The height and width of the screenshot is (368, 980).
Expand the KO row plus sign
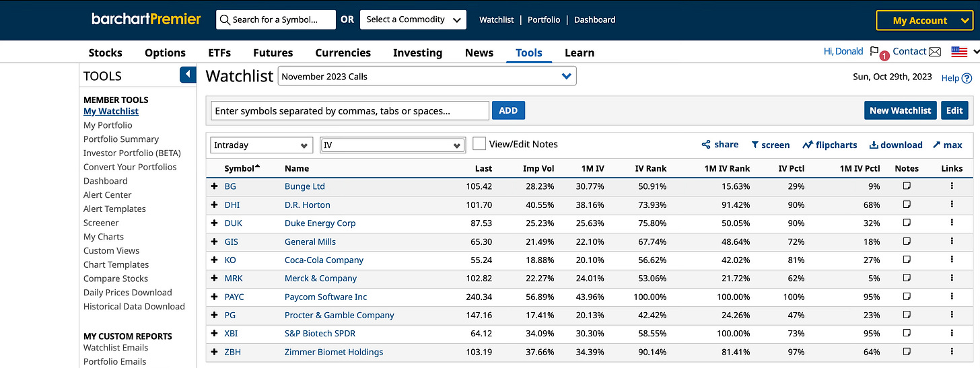215,260
